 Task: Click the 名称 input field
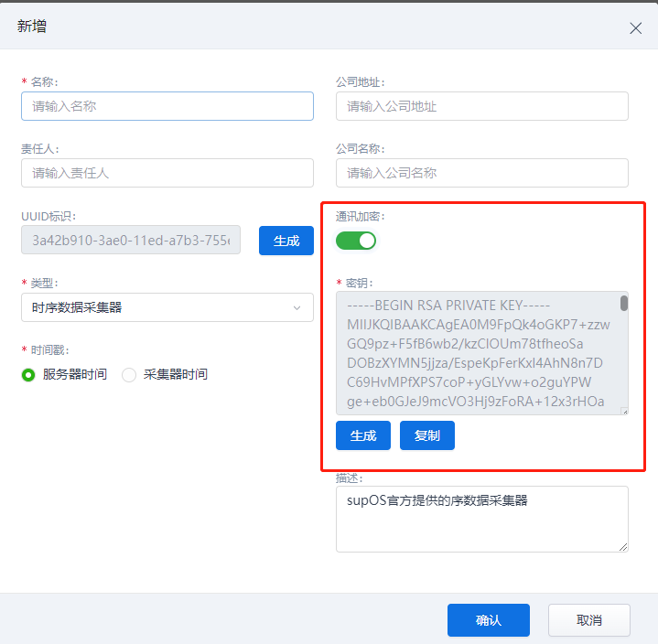point(167,106)
